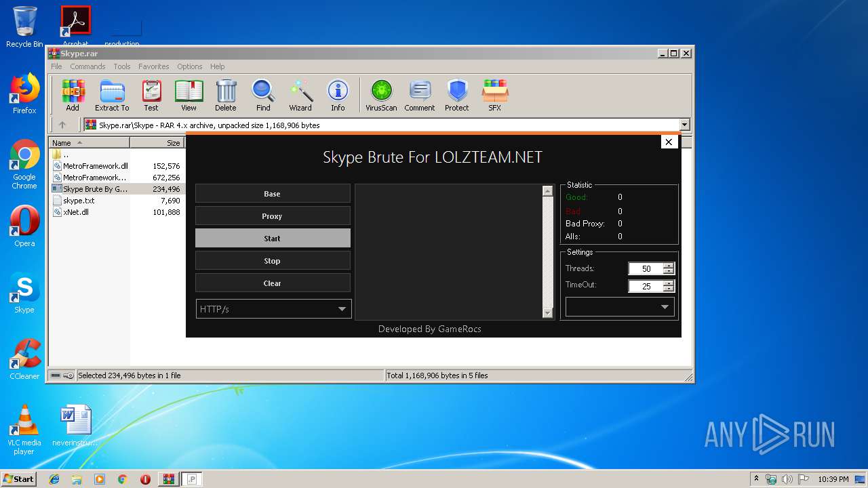The width and height of the screenshot is (868, 488).
Task: Click the Stop button
Action: pyautogui.click(x=273, y=260)
